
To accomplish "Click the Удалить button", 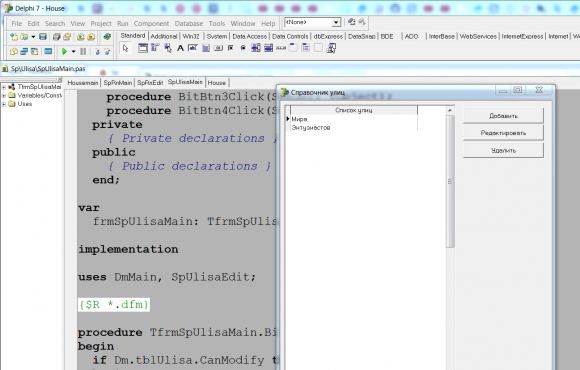I will [x=503, y=150].
